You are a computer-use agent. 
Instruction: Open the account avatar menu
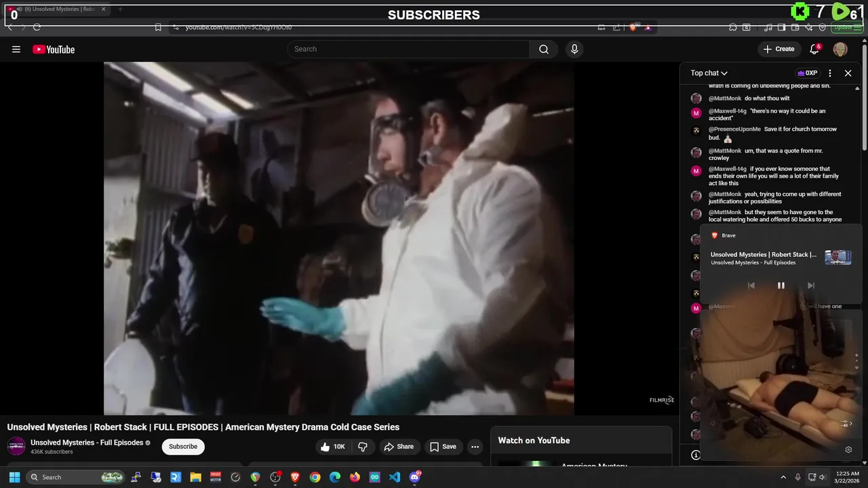coord(840,49)
